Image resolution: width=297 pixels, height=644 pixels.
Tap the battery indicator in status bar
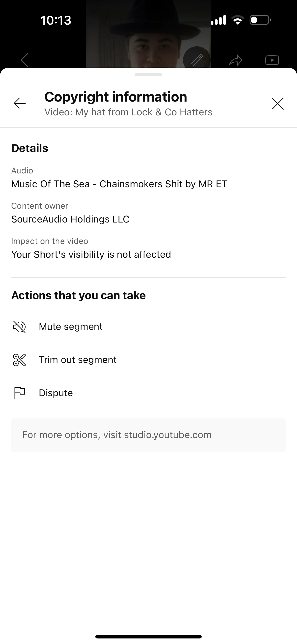(260, 20)
